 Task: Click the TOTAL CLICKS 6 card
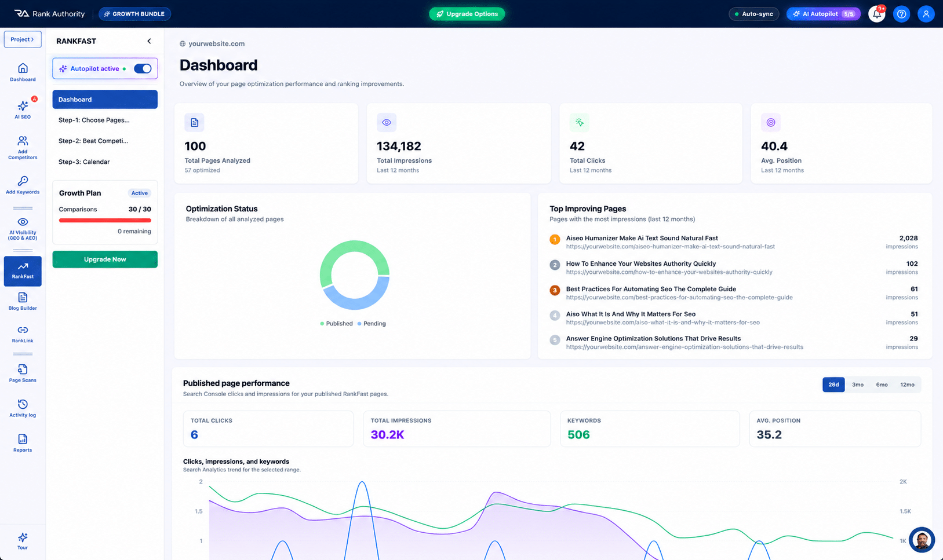[268, 429]
